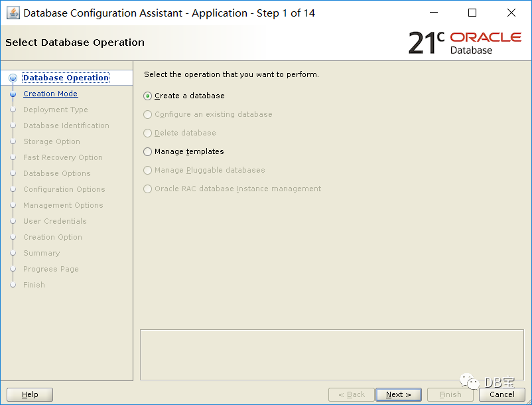Select the User Credentials step
Image resolution: width=532 pixels, height=405 pixels.
[55, 221]
